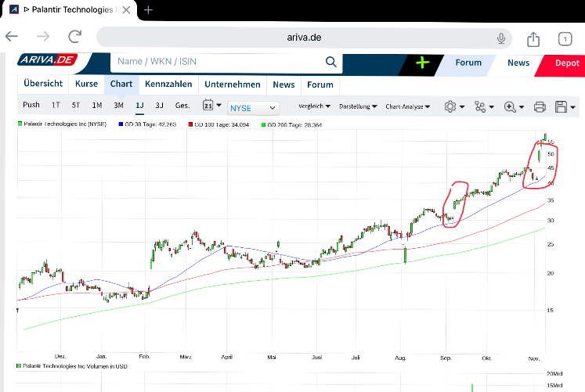Open the Depot link
This screenshot has width=585, height=392.
566,63
